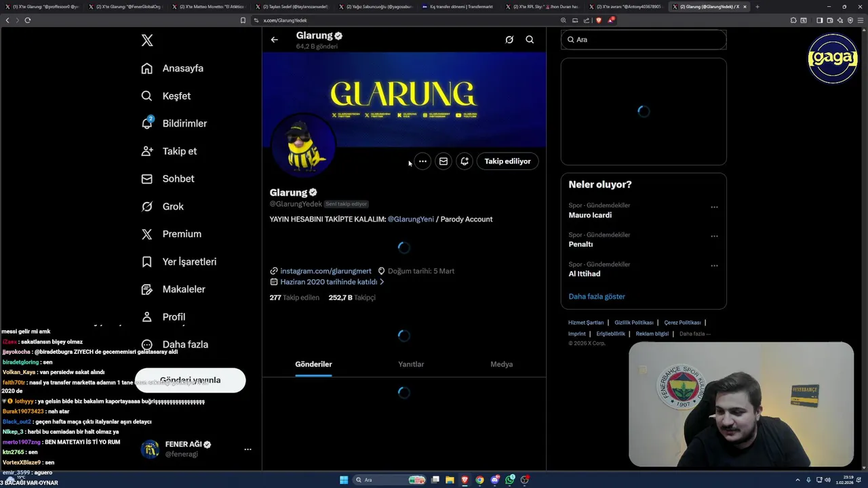Open instagram.com/glarungmert link
This screenshot has height=488, width=868.
pyautogui.click(x=325, y=271)
